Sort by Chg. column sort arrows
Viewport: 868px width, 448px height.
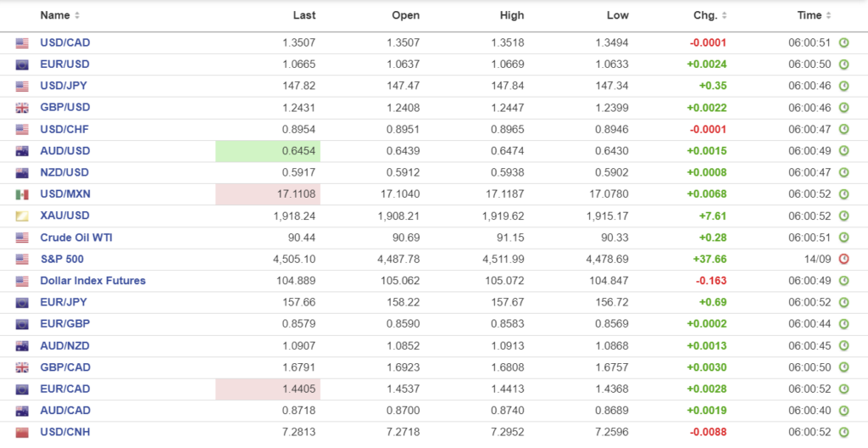pyautogui.click(x=724, y=15)
